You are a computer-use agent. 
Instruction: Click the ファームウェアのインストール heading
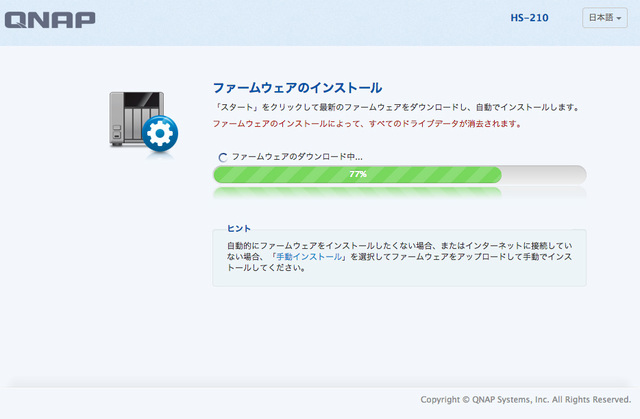pos(298,88)
